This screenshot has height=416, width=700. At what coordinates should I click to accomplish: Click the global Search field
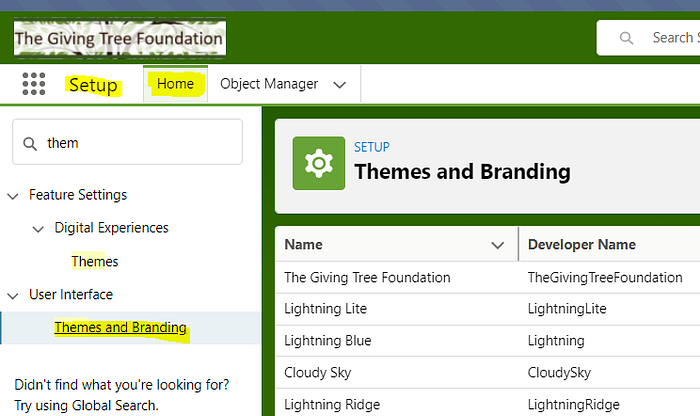coord(648,38)
